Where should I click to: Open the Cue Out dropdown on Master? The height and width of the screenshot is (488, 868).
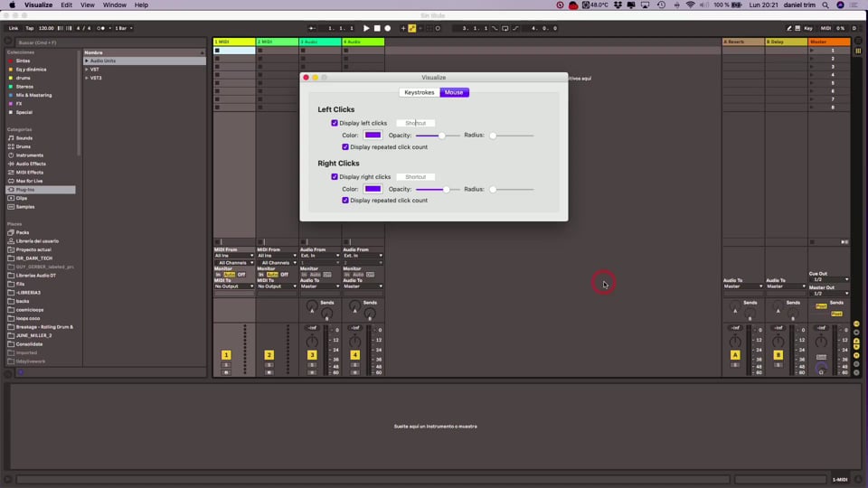click(x=829, y=279)
